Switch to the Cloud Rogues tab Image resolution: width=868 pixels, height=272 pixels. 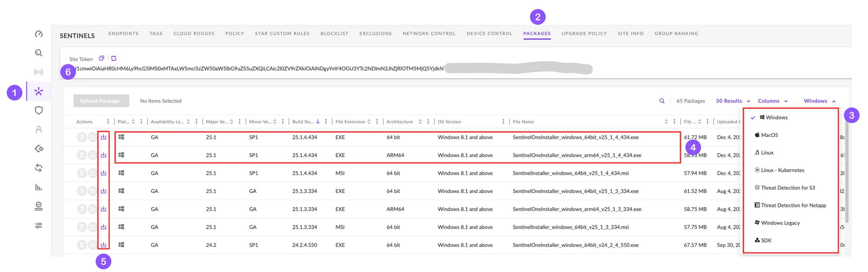pyautogui.click(x=194, y=33)
